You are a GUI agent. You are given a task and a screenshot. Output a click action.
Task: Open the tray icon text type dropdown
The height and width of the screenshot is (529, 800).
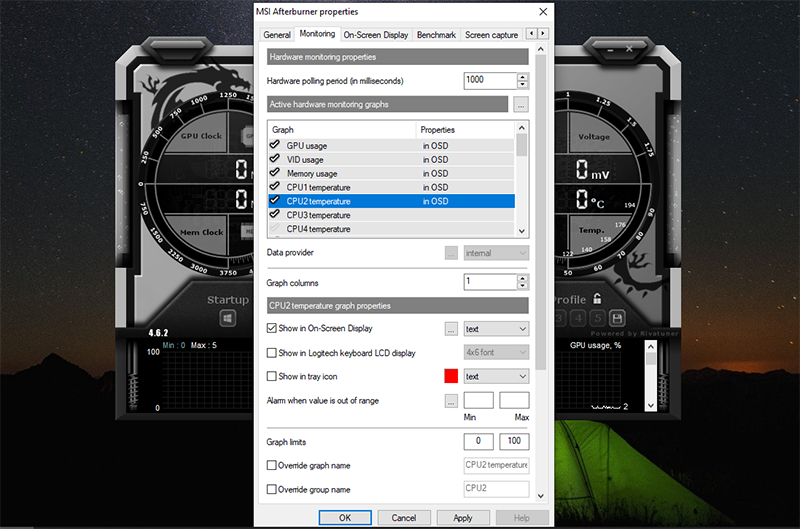pyautogui.click(x=496, y=376)
